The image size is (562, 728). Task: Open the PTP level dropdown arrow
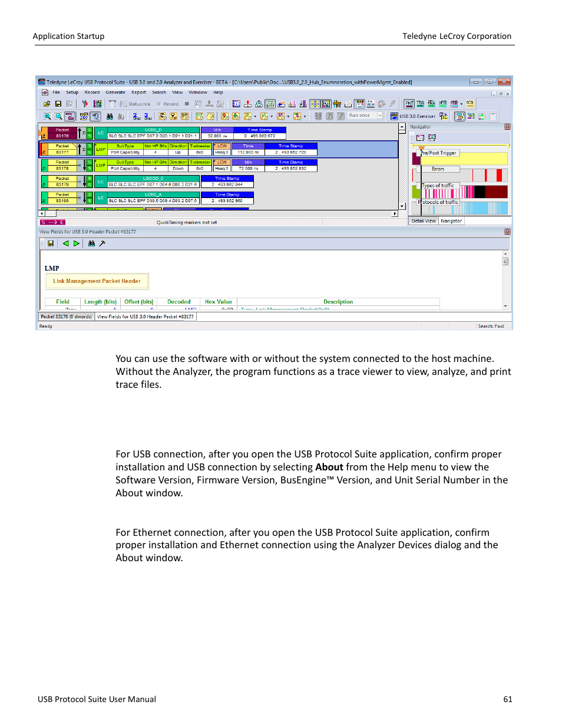(461, 104)
